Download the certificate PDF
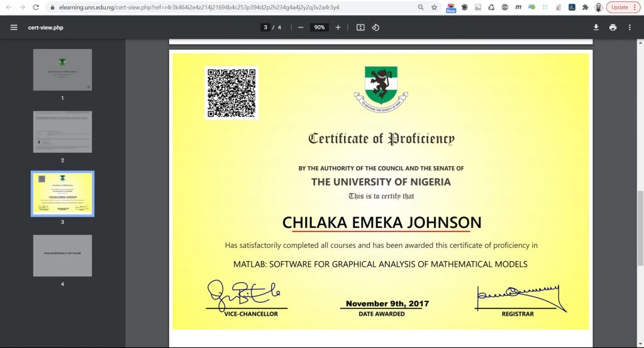Screen dimensions: 644x348 point(596,28)
